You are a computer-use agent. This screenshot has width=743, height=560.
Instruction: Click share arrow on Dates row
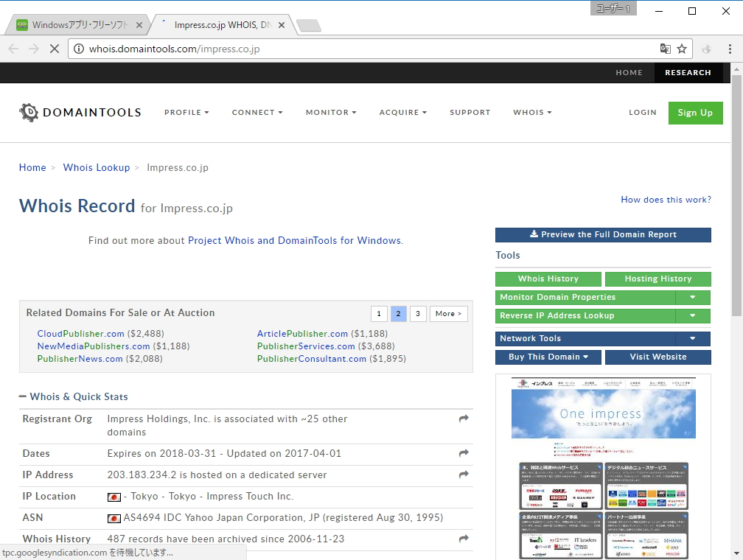tap(464, 453)
